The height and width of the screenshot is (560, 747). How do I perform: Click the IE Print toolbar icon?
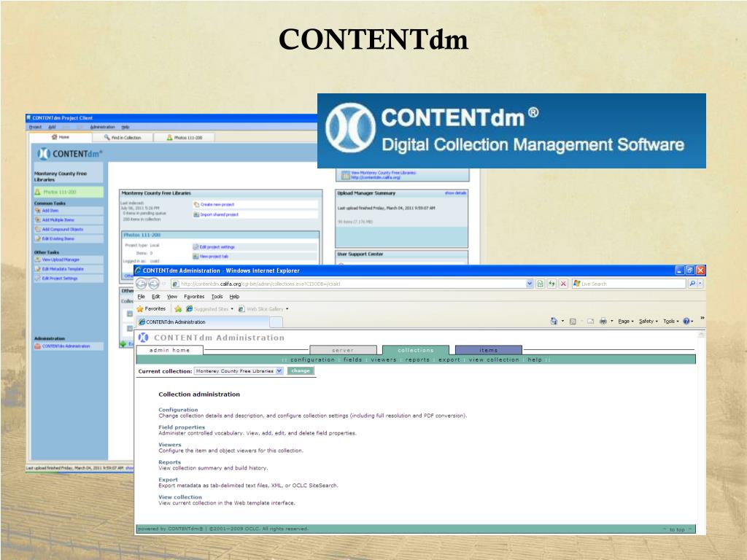(603, 322)
